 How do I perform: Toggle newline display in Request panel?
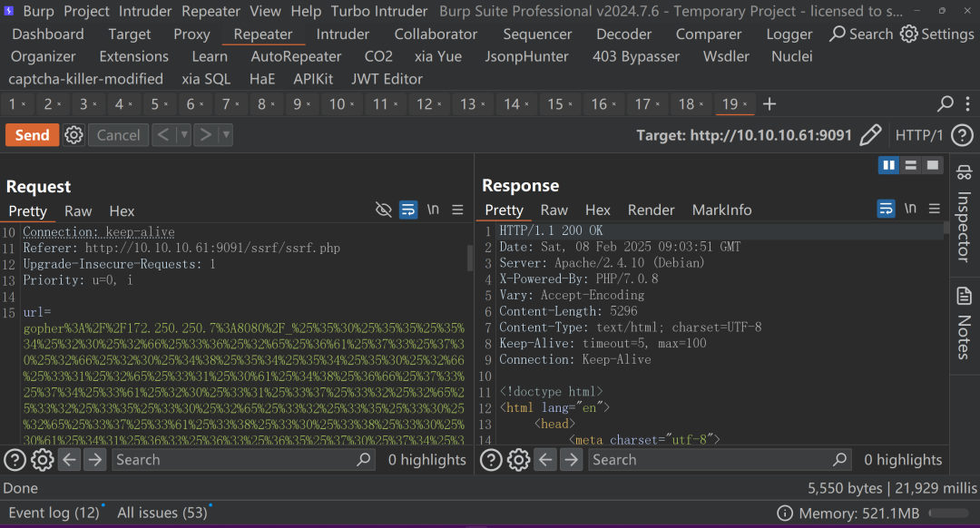pos(433,210)
